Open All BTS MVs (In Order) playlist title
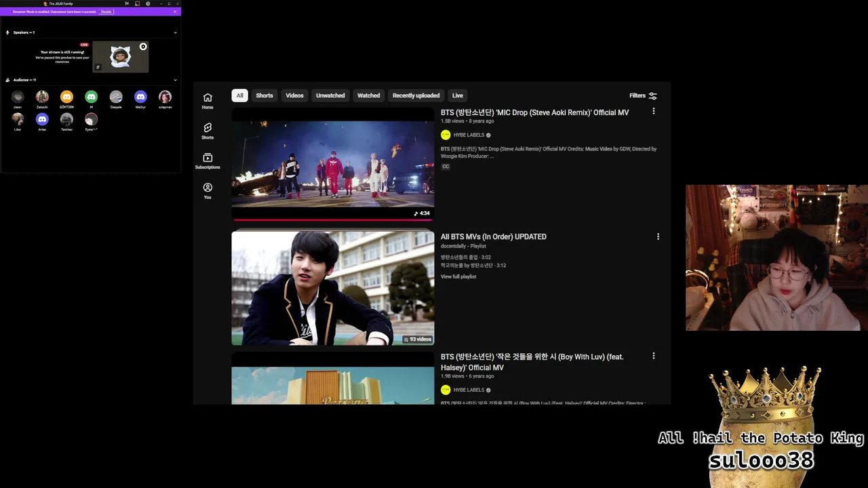This screenshot has height=488, width=868. point(494,237)
